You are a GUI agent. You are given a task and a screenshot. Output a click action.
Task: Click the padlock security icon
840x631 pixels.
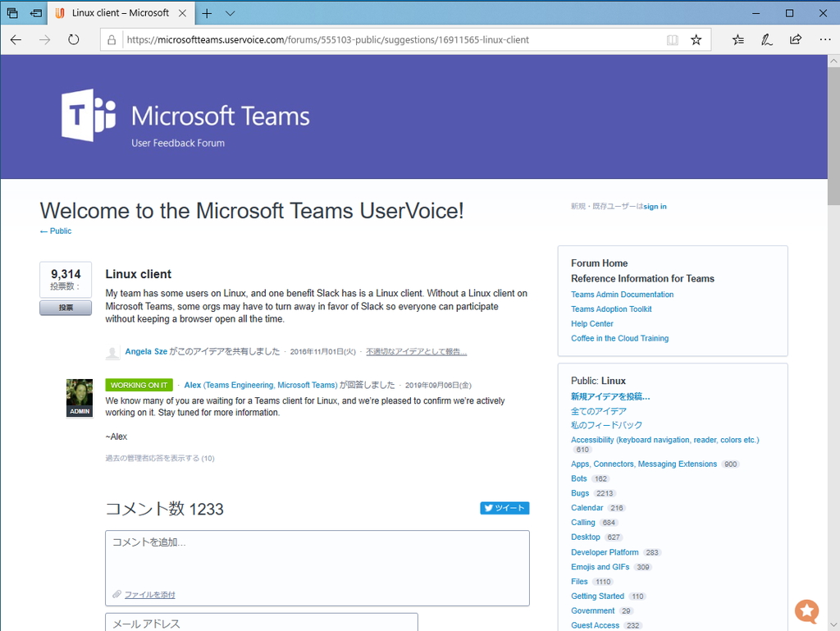[x=111, y=39]
